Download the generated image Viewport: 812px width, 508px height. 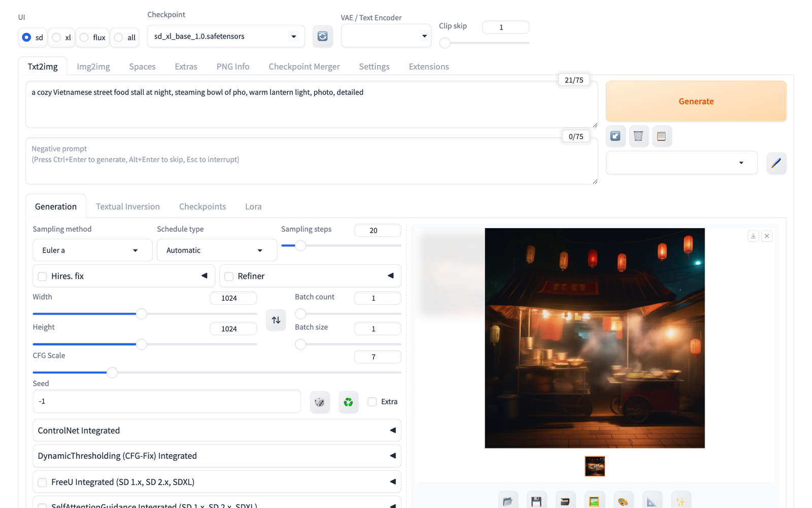(753, 236)
